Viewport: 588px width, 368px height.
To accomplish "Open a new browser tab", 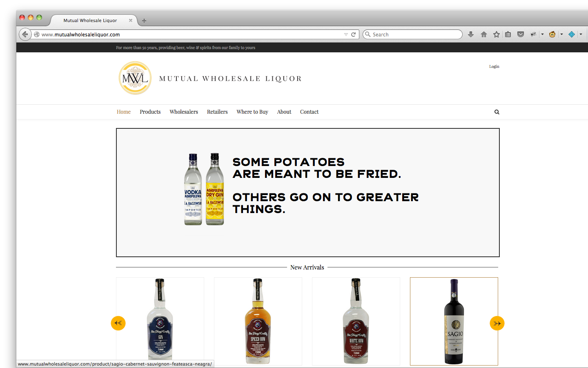I will (x=144, y=20).
